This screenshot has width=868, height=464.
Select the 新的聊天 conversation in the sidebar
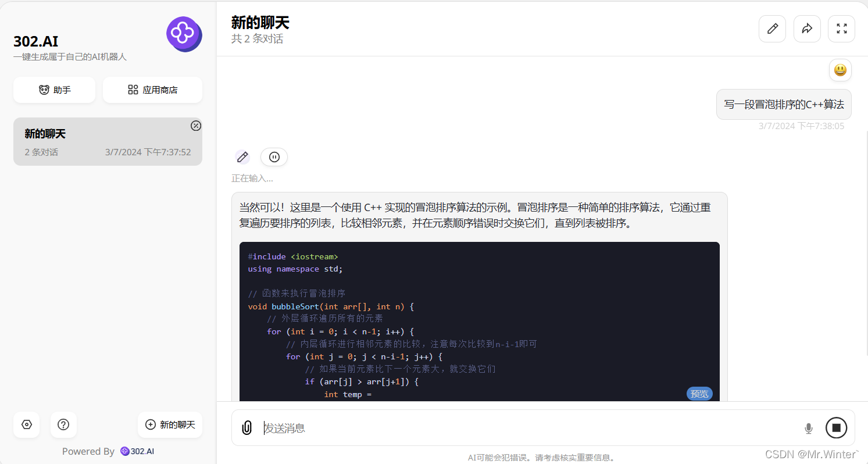tap(108, 142)
